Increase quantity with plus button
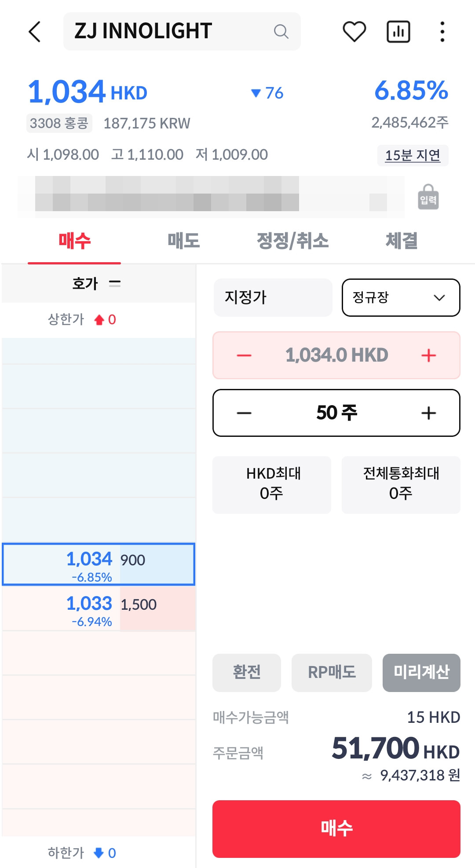Viewport: 475px width, 868px height. (x=429, y=413)
